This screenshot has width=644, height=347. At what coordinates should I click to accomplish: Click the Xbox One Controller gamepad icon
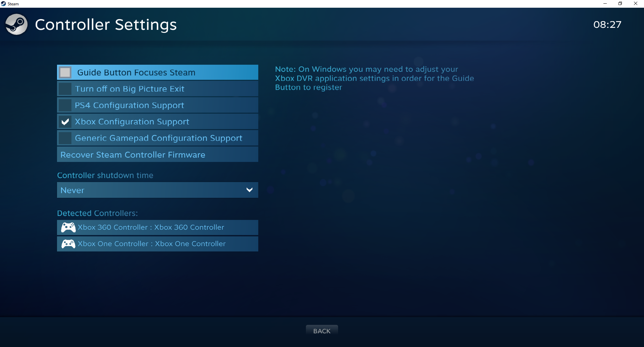tap(68, 244)
